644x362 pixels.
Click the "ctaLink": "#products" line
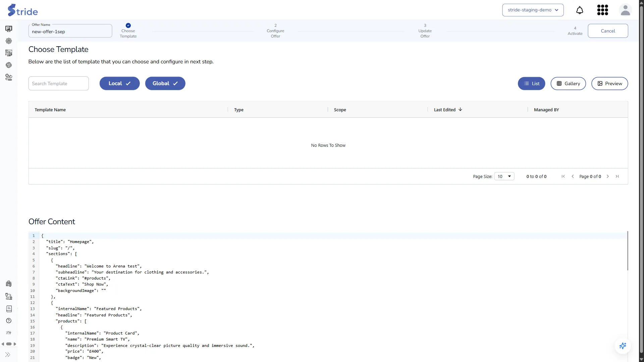click(83, 278)
